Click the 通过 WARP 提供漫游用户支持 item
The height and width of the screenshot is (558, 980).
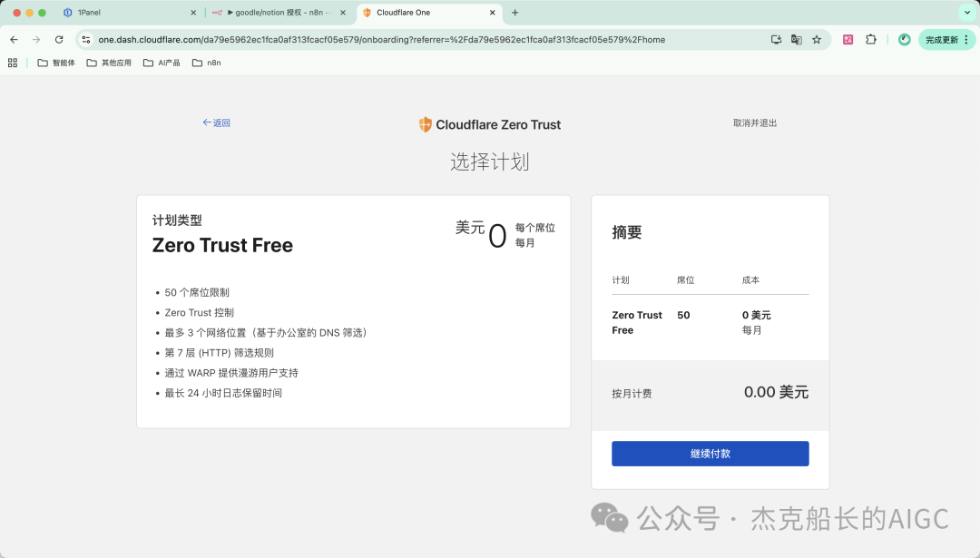coord(231,373)
